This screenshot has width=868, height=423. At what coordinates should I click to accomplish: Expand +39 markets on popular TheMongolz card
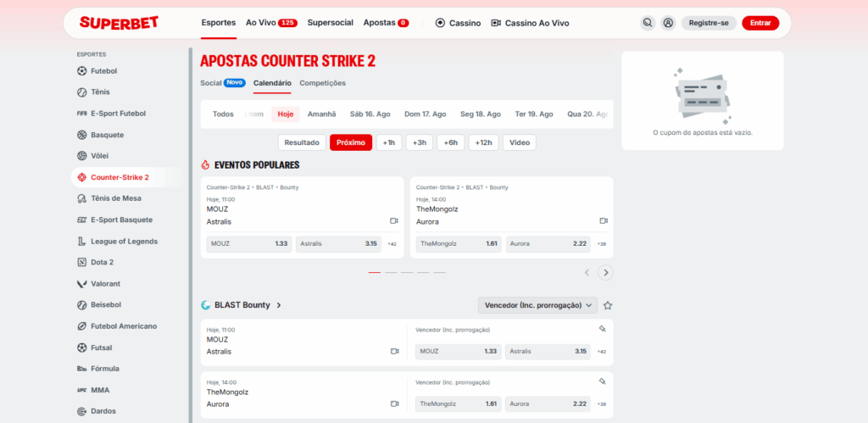(601, 243)
